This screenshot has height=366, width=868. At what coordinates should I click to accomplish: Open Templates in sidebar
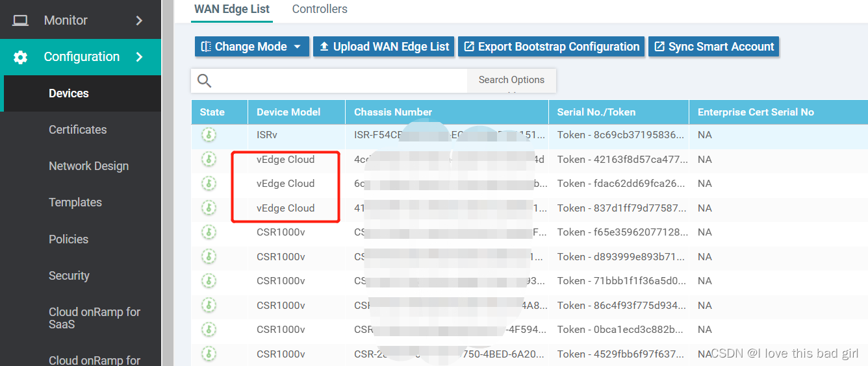(75, 202)
